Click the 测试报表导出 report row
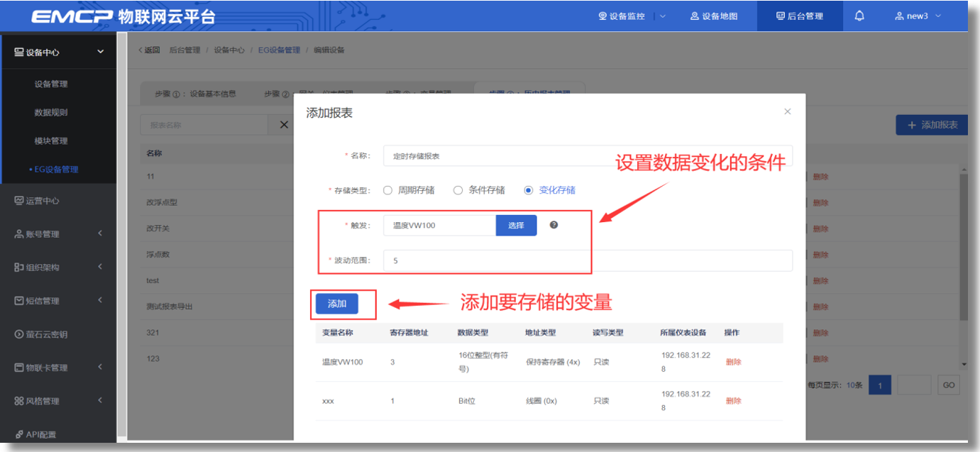 pyautogui.click(x=170, y=307)
